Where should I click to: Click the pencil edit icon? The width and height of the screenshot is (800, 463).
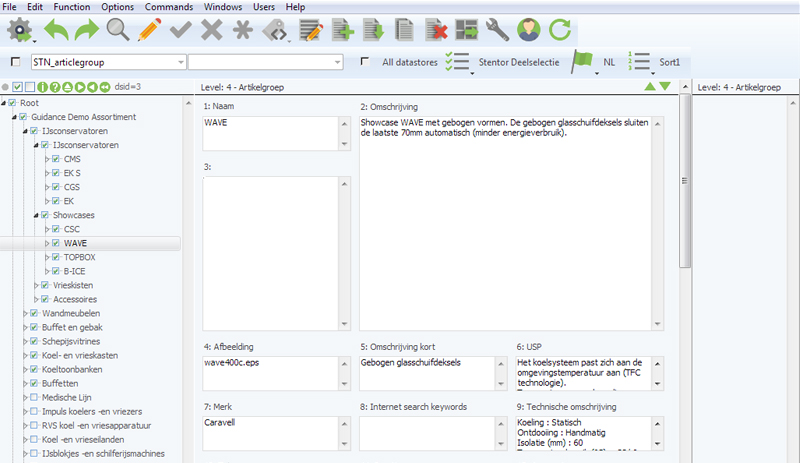(x=149, y=30)
